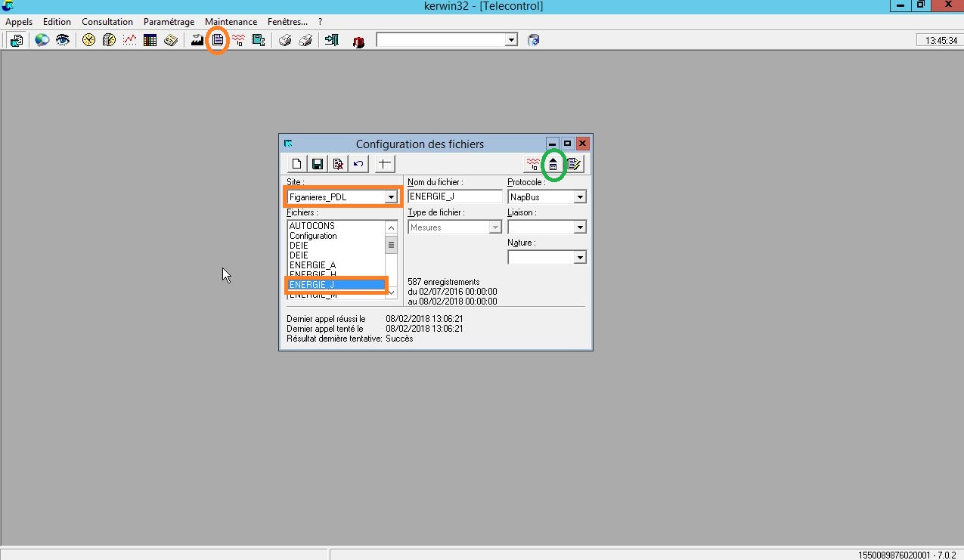
Task: Select AUTOCONS in the Fichiers list
Action: 312,226
